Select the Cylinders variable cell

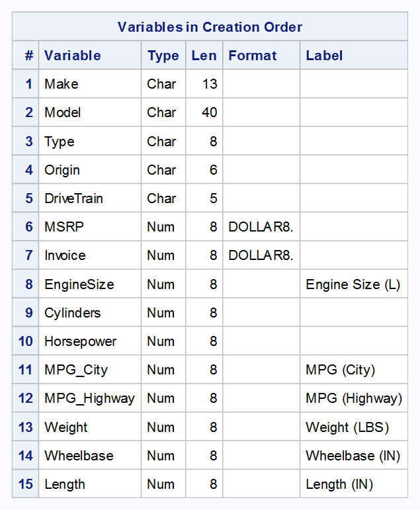pyautogui.click(x=73, y=313)
